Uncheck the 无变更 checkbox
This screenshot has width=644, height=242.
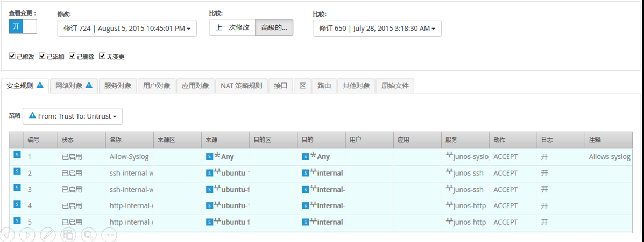(x=102, y=56)
